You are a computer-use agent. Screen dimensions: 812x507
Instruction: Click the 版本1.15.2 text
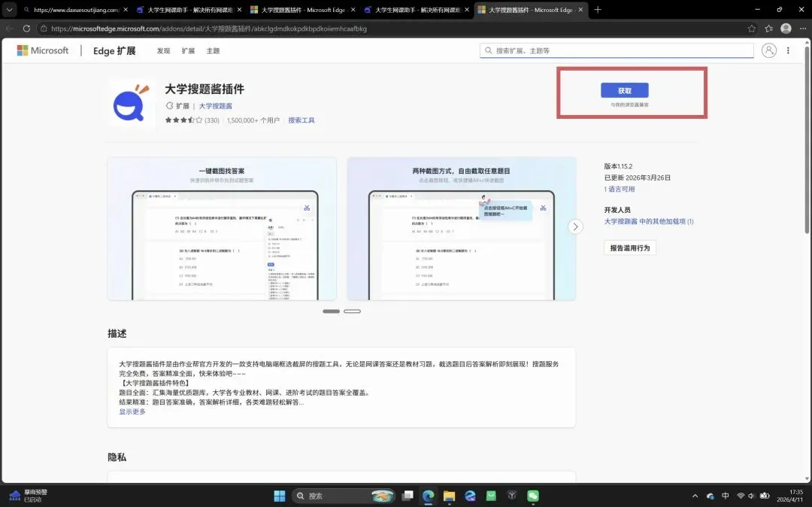coord(618,166)
